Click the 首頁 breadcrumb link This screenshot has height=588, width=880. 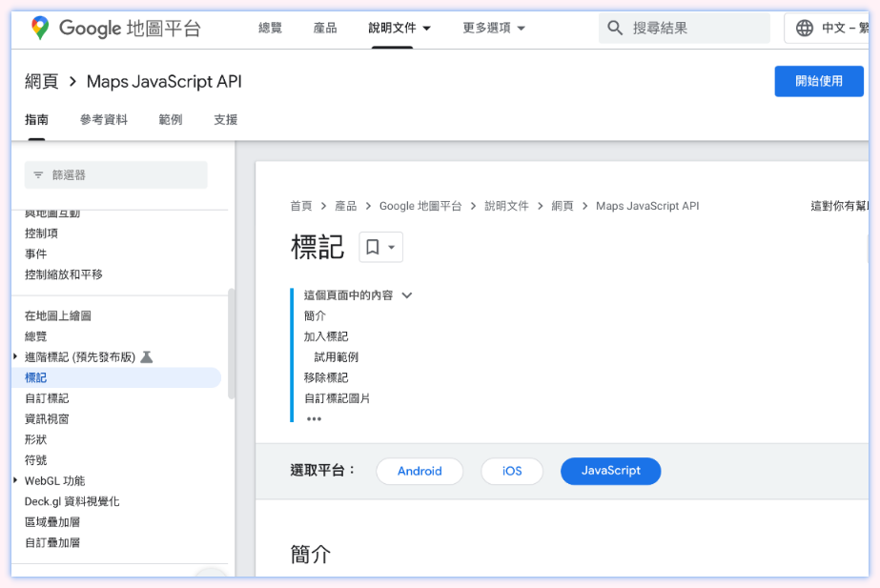(301, 206)
